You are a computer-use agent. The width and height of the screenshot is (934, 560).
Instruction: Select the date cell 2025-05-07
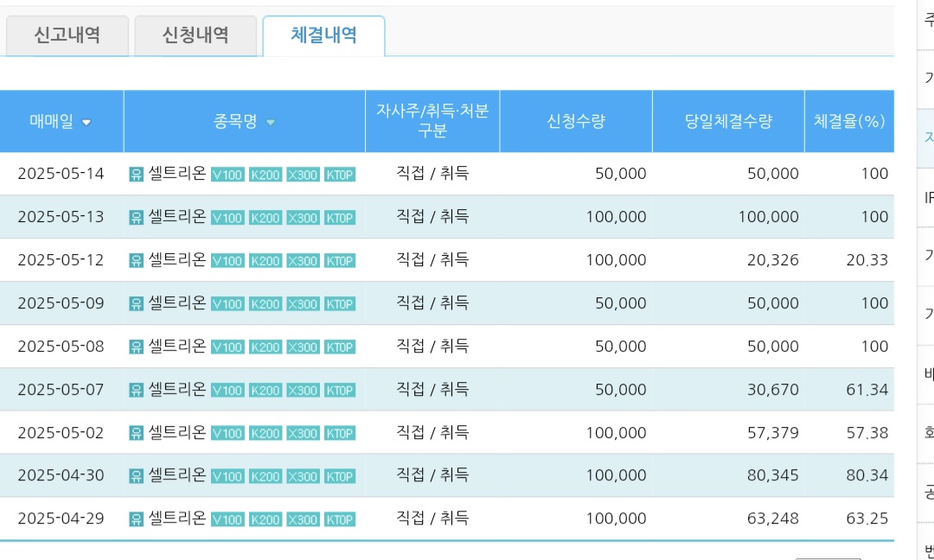61,389
